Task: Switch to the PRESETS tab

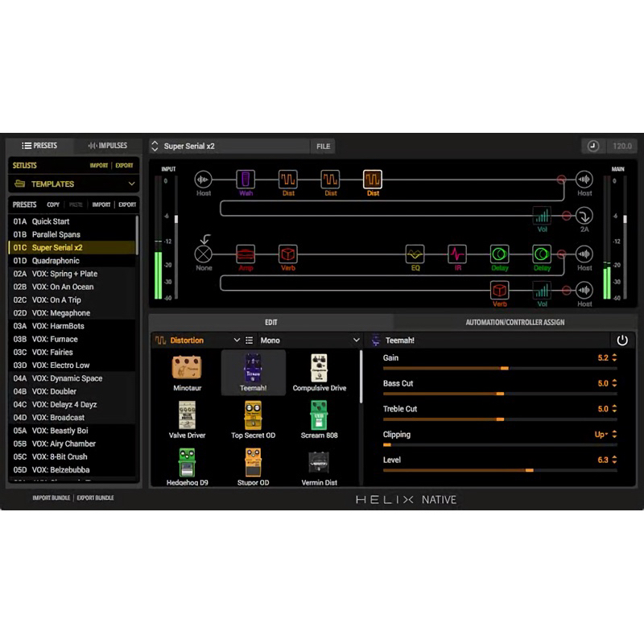Action: coord(39,146)
